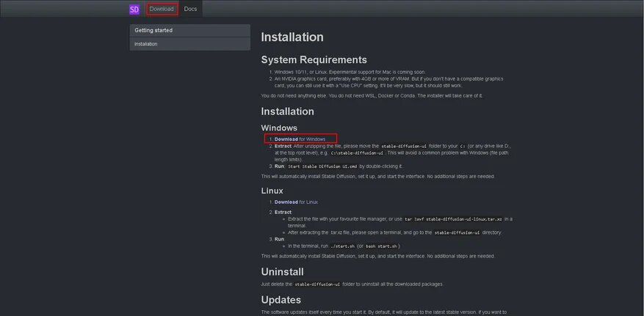Click Download for Windows link

point(300,139)
